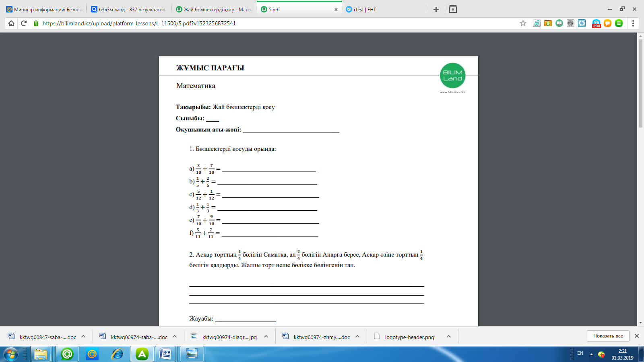Open the paperclip extension

point(537,23)
